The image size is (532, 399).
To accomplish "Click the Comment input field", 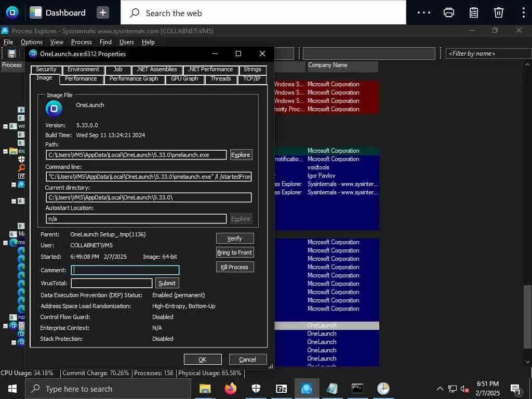I will coord(125,270).
